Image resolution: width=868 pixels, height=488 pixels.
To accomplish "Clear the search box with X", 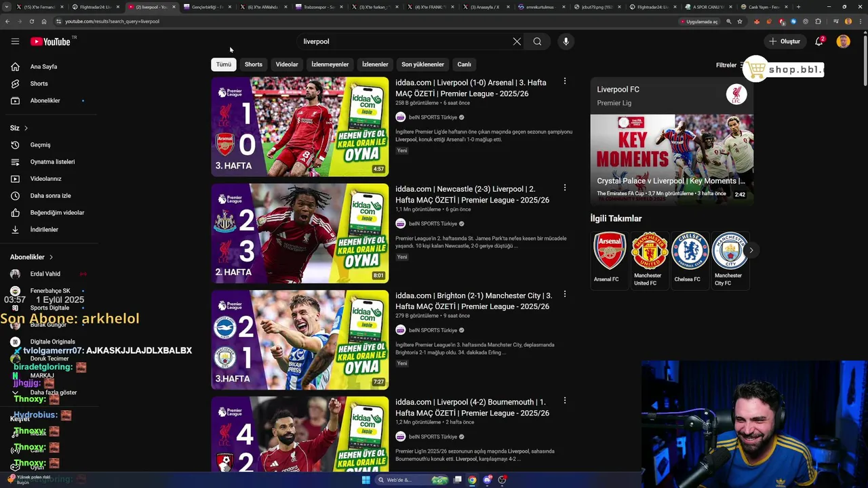I will 517,41.
